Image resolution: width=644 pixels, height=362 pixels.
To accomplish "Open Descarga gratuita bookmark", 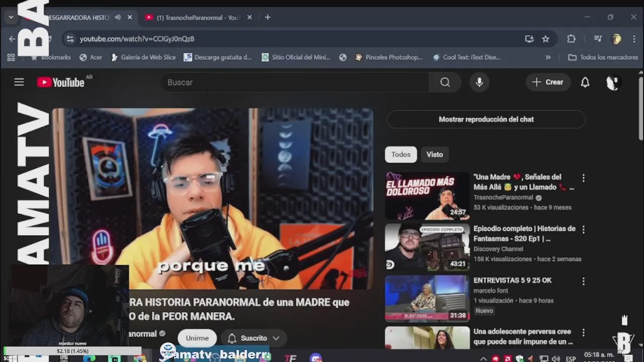I will pyautogui.click(x=217, y=57).
